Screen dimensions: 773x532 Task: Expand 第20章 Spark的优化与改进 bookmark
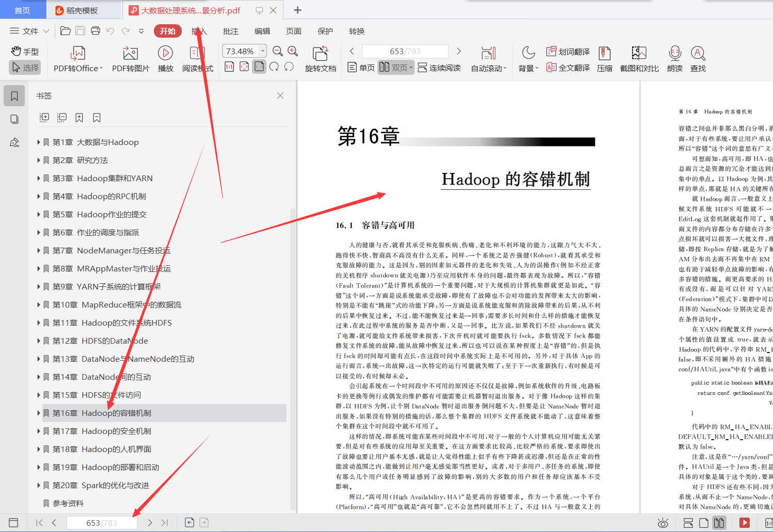tap(39, 485)
